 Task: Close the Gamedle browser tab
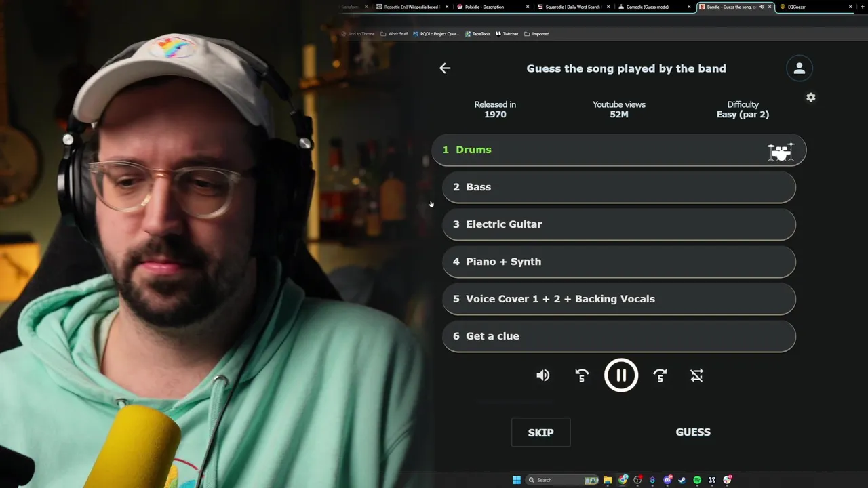[689, 7]
